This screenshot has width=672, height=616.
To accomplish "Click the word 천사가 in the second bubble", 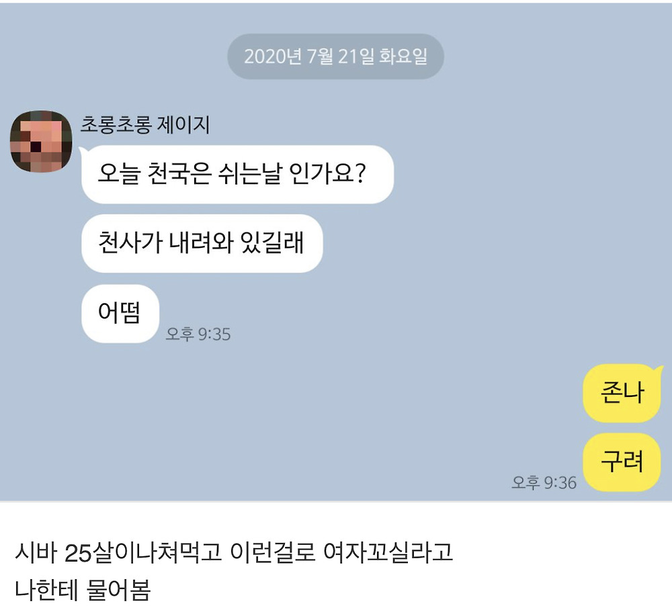I will point(131,243).
